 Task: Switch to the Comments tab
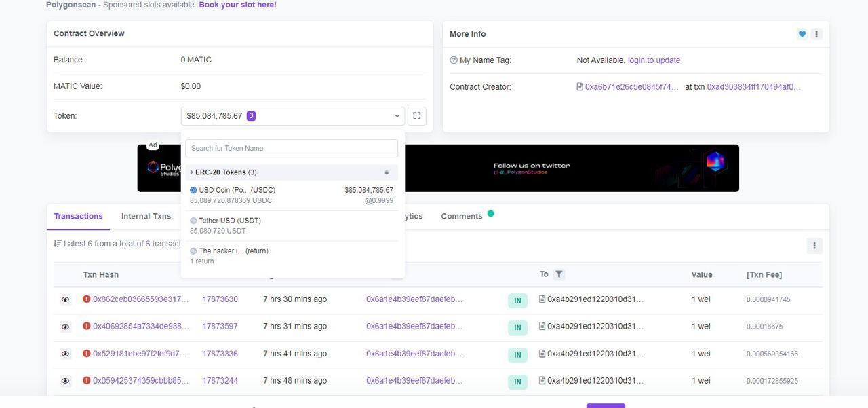tap(462, 217)
